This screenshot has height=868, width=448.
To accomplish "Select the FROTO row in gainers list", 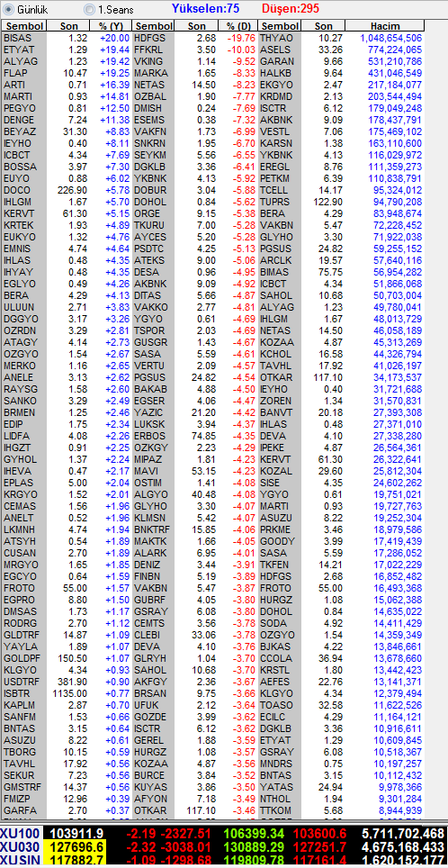I will pos(67,588).
